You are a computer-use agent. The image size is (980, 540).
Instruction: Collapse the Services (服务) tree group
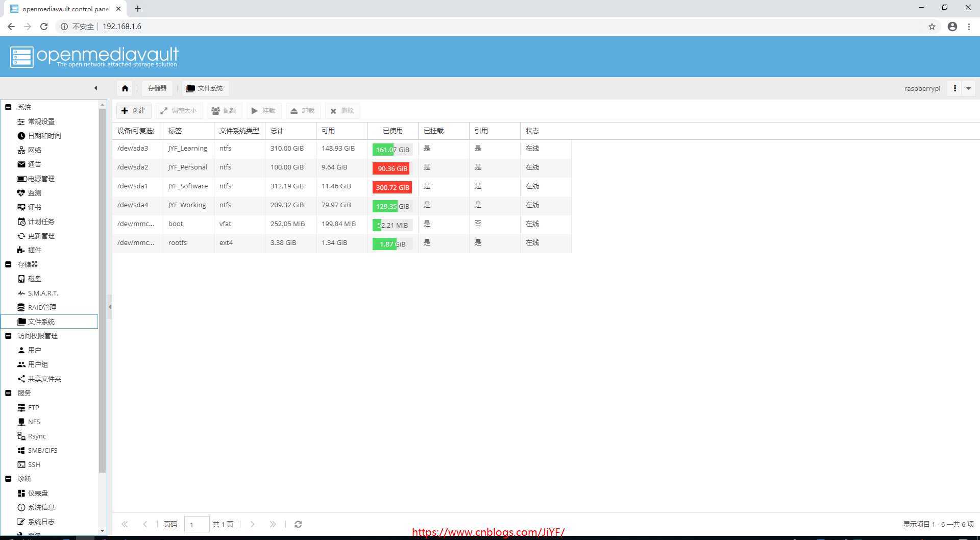8,393
